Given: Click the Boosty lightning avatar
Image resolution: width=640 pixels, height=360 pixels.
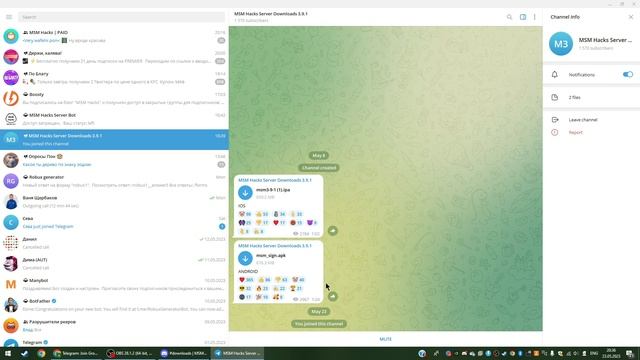Looking at the screenshot, I should (x=11, y=98).
